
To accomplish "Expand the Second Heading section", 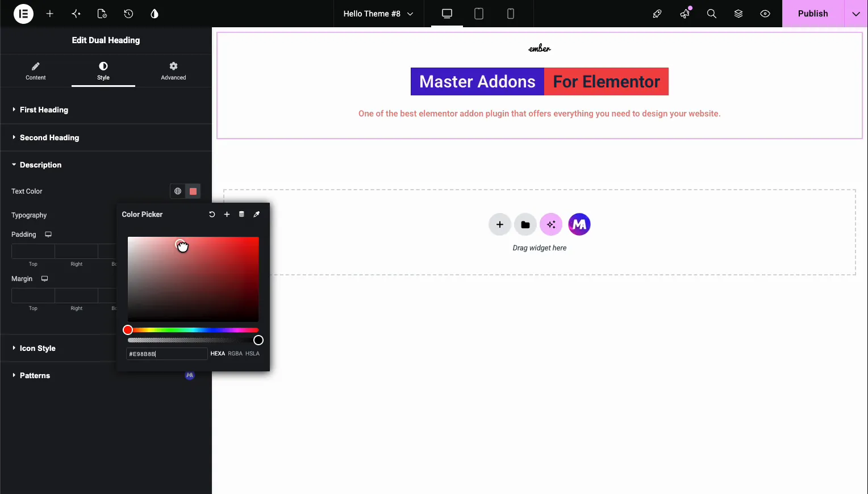I will pos(106,137).
